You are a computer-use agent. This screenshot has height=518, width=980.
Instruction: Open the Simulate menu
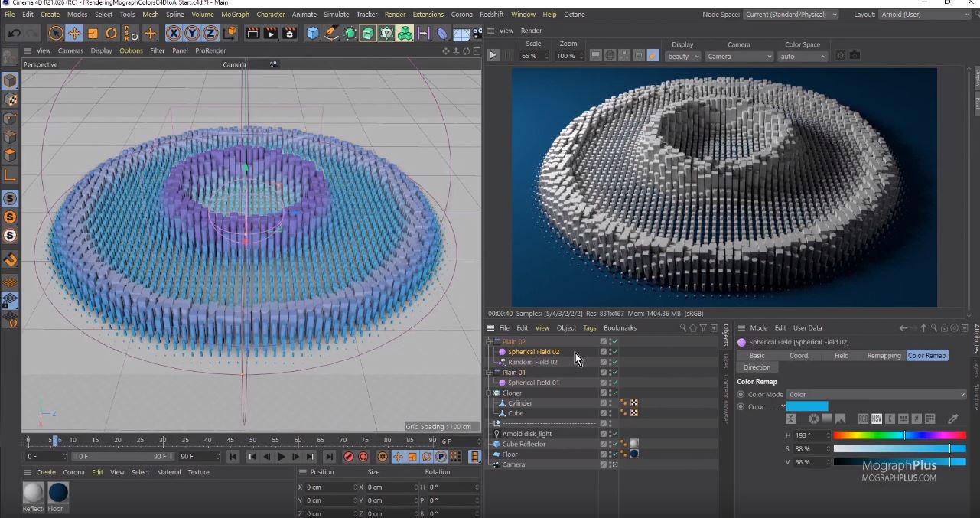click(x=337, y=15)
